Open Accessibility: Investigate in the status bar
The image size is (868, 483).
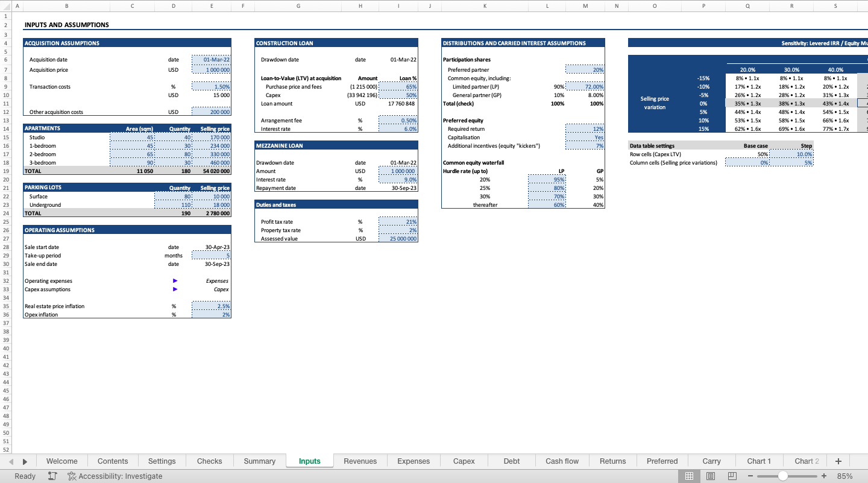[x=115, y=476]
